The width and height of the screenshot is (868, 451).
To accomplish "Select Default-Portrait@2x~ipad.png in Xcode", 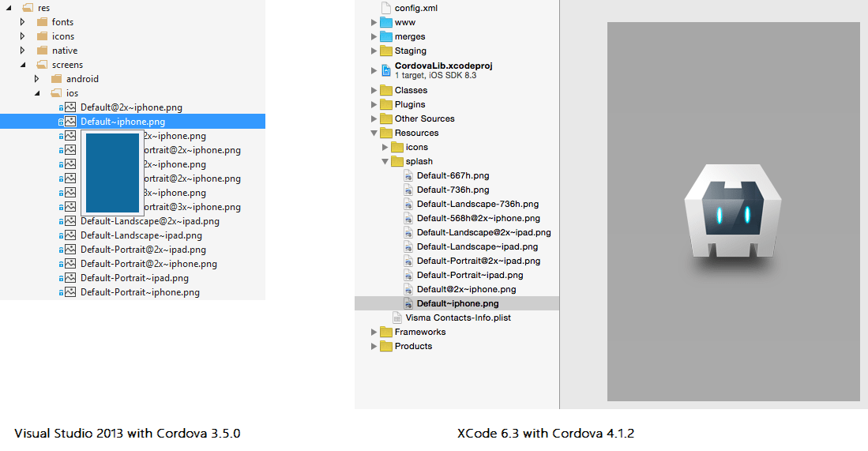I will click(x=479, y=261).
